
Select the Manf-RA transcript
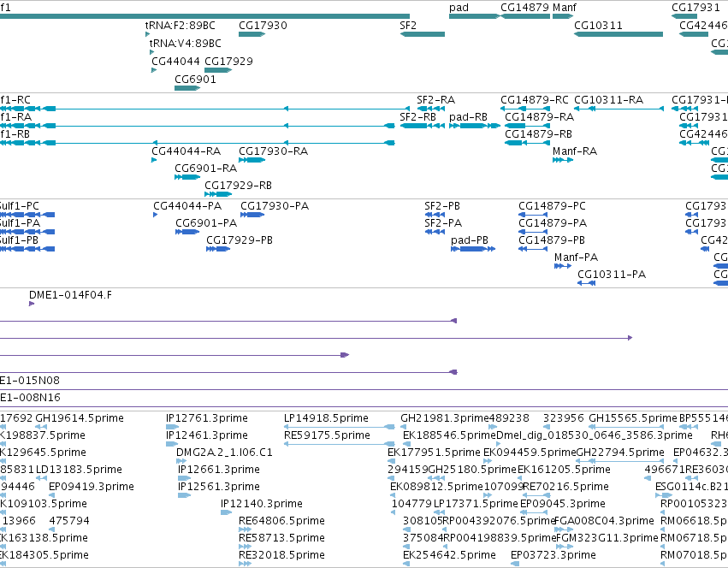tap(563, 160)
